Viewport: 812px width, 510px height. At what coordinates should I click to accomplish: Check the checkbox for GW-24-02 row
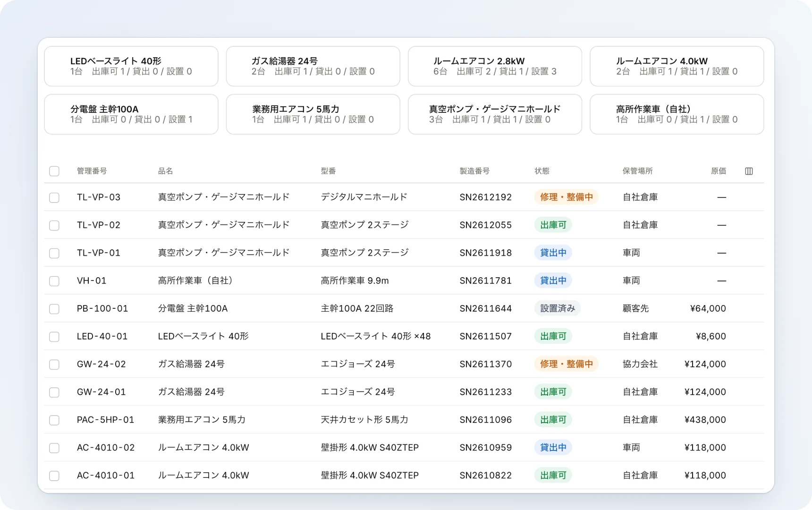54,365
